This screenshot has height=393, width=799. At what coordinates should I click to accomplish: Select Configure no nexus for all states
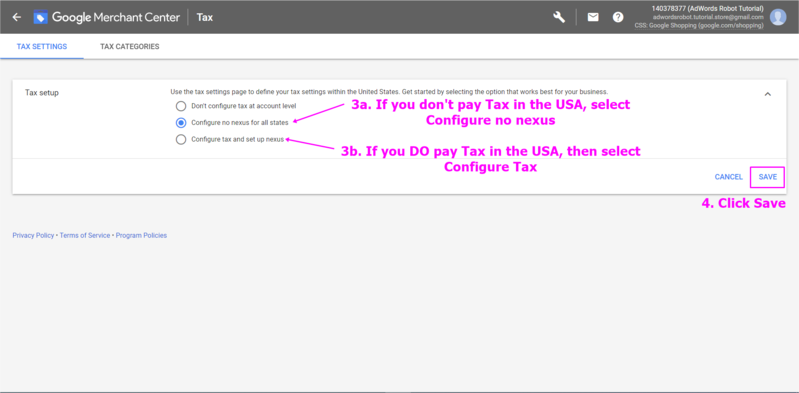pos(181,122)
